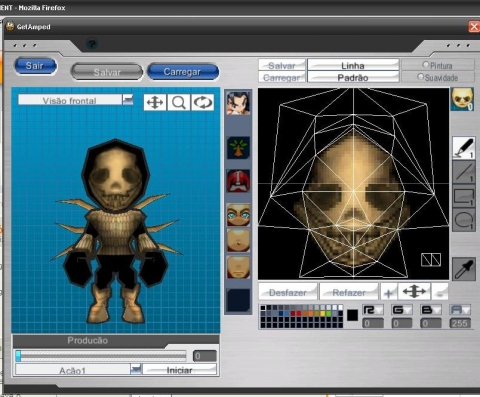Activate the eyedropper color picker
480x397 pixels.
point(464,269)
